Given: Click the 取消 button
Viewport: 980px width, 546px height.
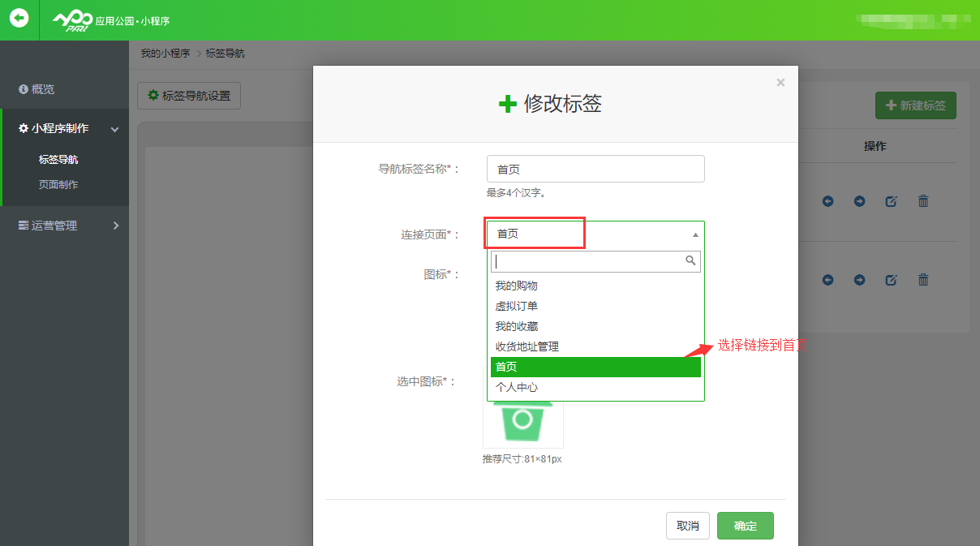Looking at the screenshot, I should 688,526.
